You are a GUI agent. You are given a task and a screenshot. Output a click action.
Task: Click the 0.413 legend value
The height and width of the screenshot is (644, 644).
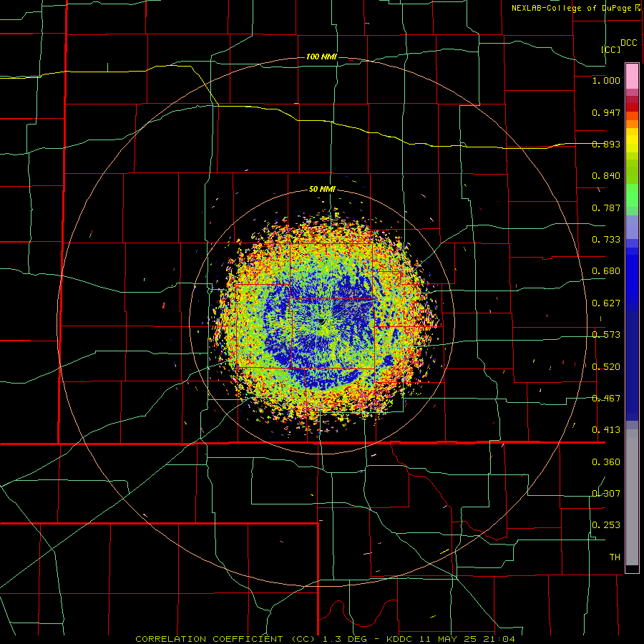click(606, 430)
